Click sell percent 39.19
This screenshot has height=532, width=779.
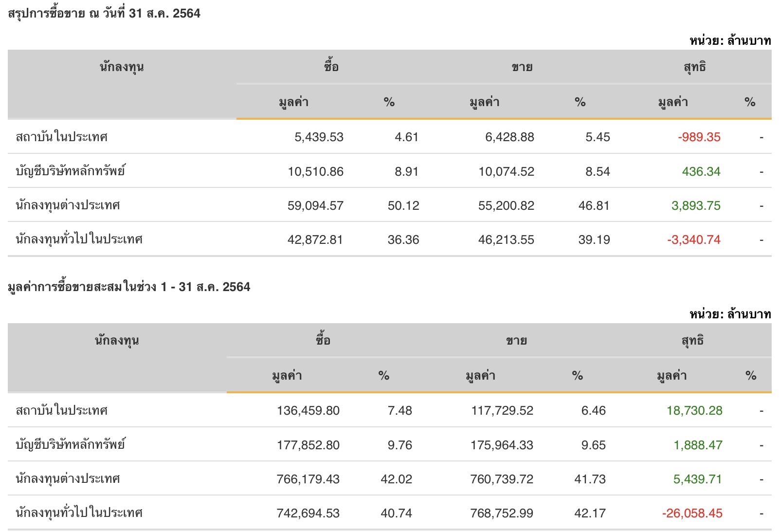point(594,240)
